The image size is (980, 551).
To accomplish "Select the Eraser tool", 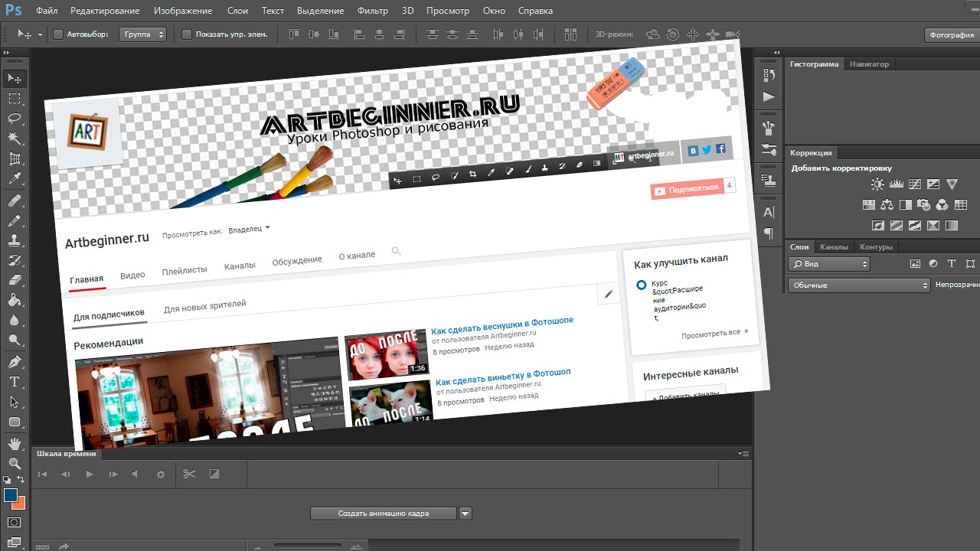I will 15,280.
